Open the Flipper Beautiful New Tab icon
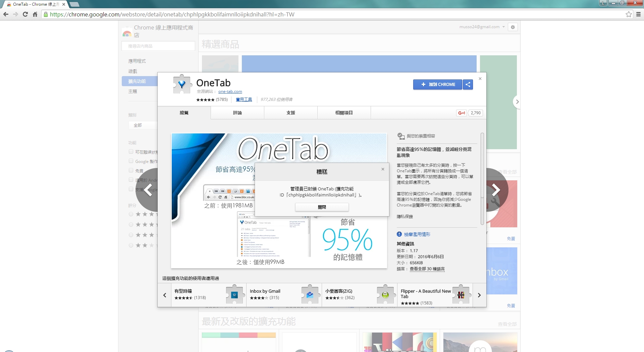This screenshot has width=644, height=352. click(461, 295)
